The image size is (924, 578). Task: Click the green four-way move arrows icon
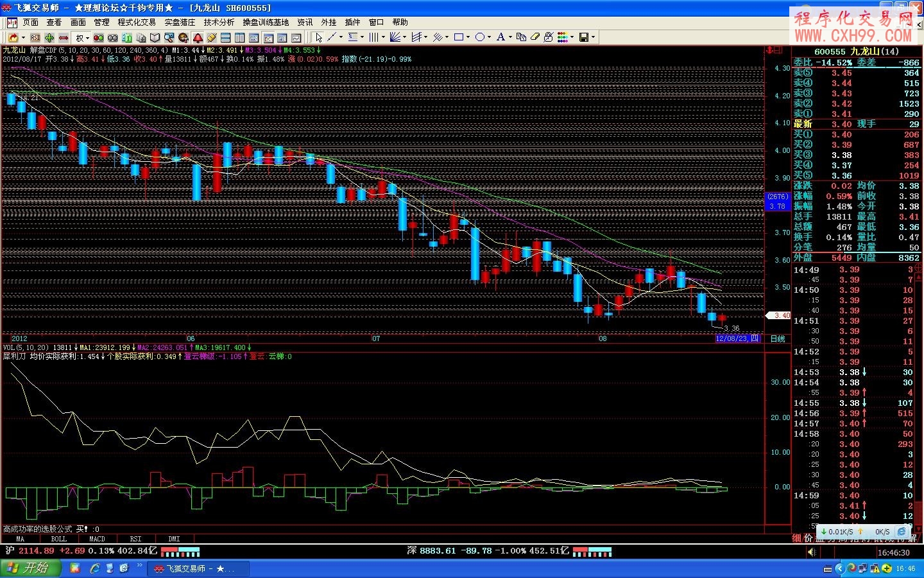(49, 38)
